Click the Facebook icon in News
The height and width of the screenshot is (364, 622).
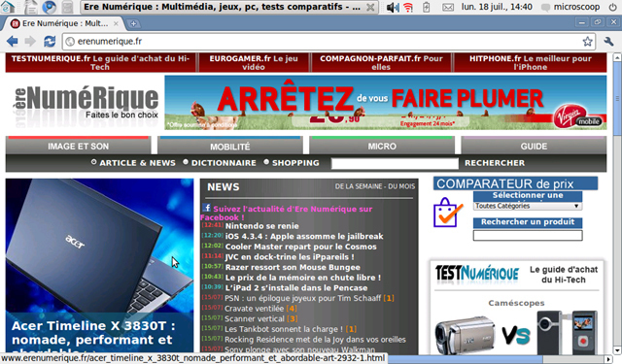click(x=207, y=208)
